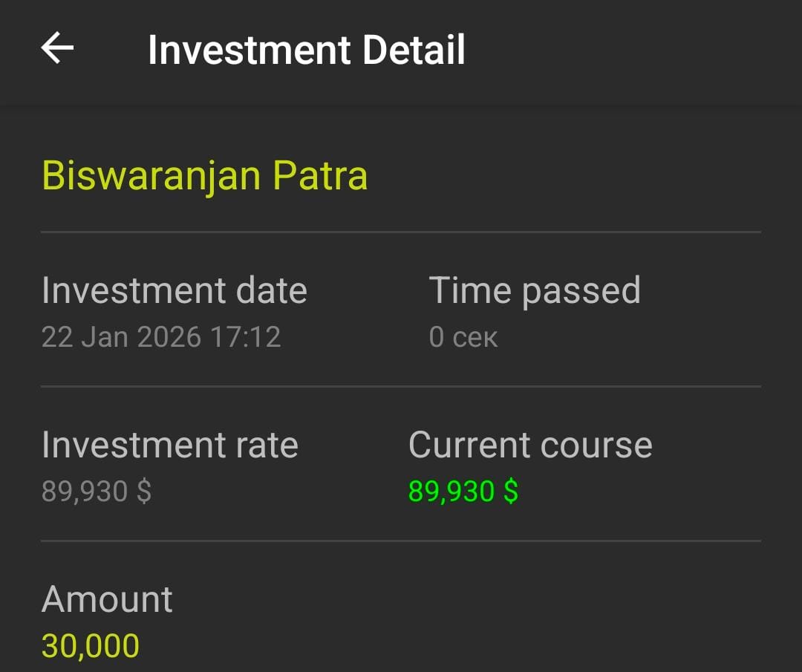Click the dollar sign in grey investment rate

tap(144, 492)
